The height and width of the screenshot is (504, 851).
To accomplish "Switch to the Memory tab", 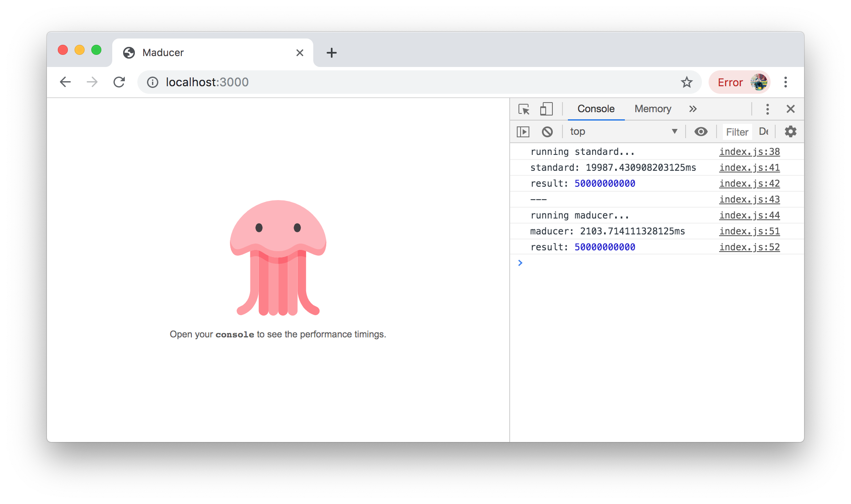I will (652, 109).
